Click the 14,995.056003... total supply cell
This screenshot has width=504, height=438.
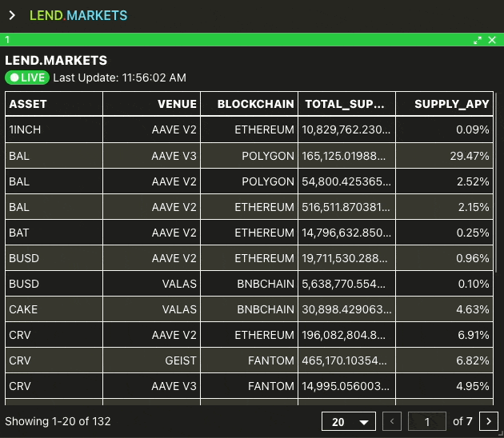click(347, 386)
